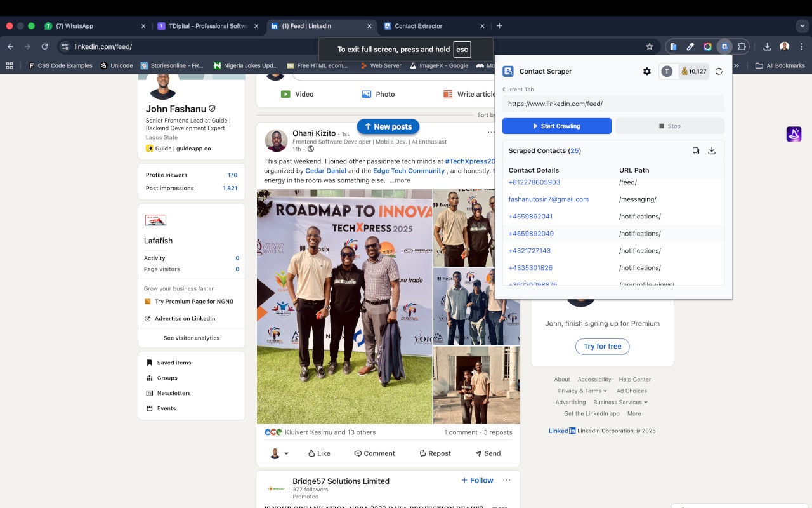Click the colorful ring extension icon in toolbar

(x=707, y=46)
